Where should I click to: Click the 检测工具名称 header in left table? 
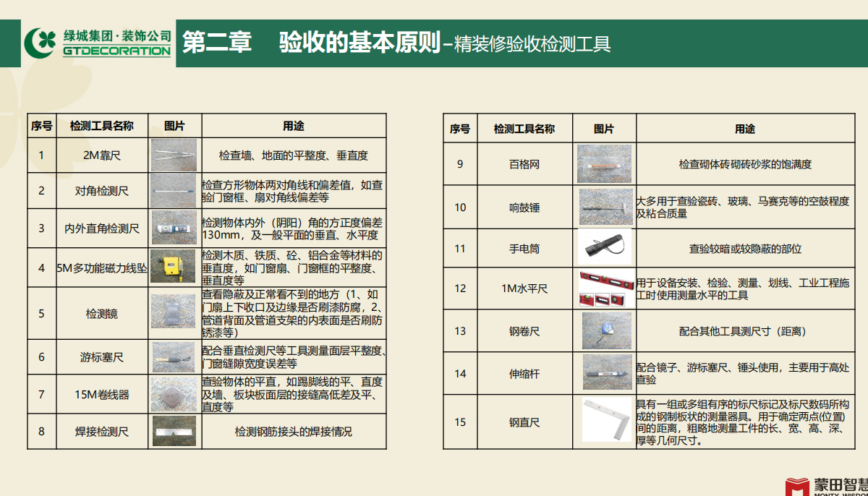click(102, 126)
